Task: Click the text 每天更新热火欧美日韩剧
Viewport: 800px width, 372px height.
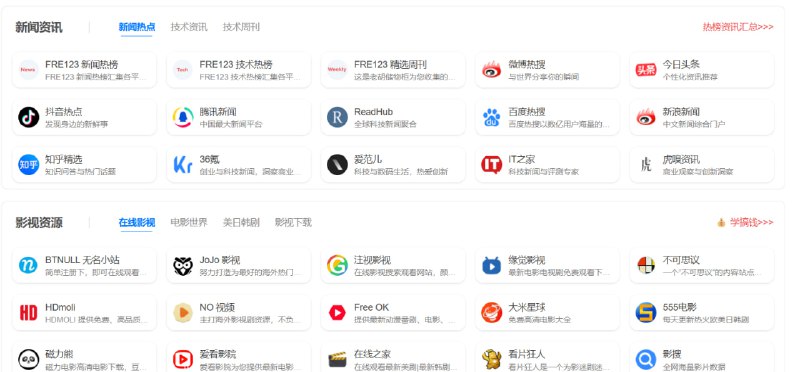Action: click(x=706, y=319)
